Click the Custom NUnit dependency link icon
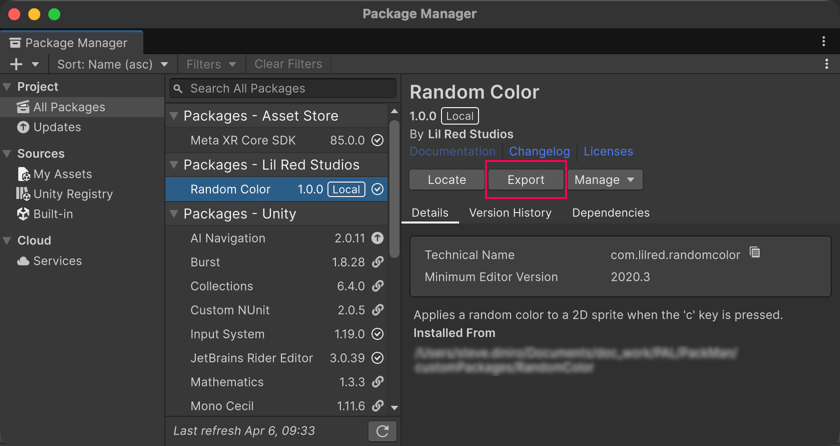The width and height of the screenshot is (840, 446). (378, 310)
